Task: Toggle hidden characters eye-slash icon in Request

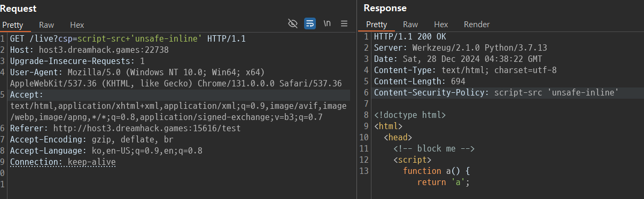Action: tap(292, 23)
